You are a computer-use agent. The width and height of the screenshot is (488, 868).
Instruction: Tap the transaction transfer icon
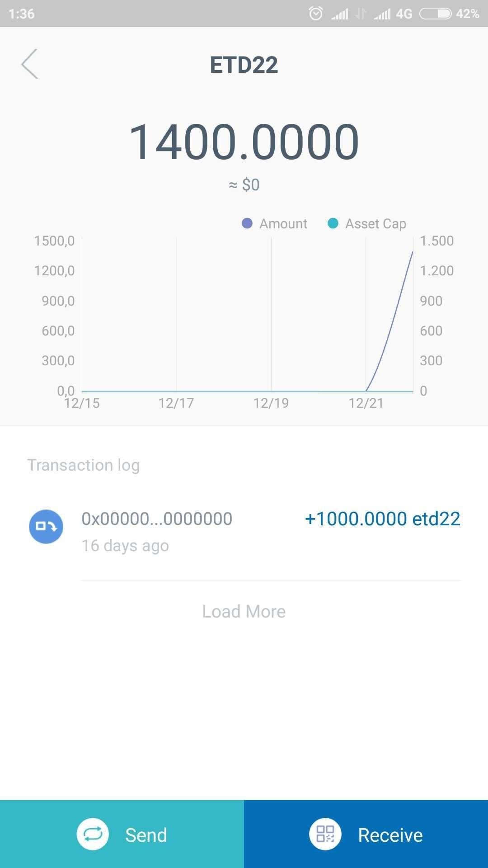tap(46, 526)
